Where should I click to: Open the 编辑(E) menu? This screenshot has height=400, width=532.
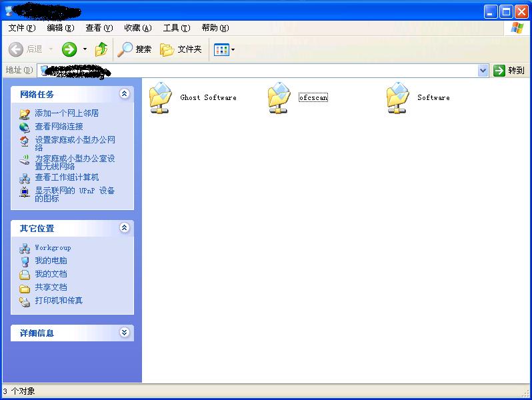(x=61, y=28)
